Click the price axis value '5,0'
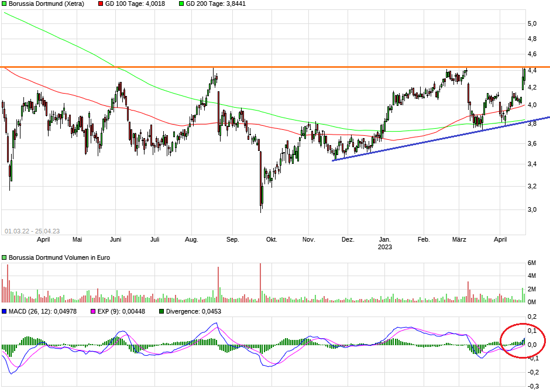The width and height of the screenshot is (550, 392). point(532,23)
